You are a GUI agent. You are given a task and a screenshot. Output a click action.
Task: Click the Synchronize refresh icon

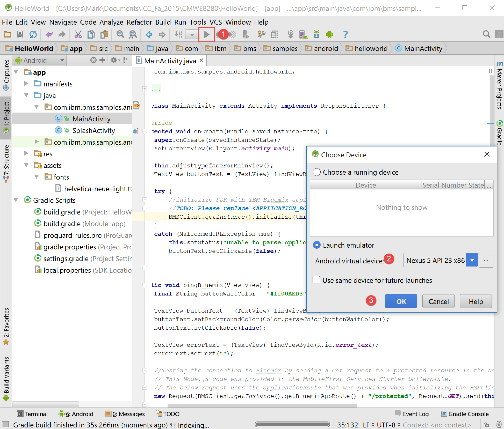tap(33, 34)
